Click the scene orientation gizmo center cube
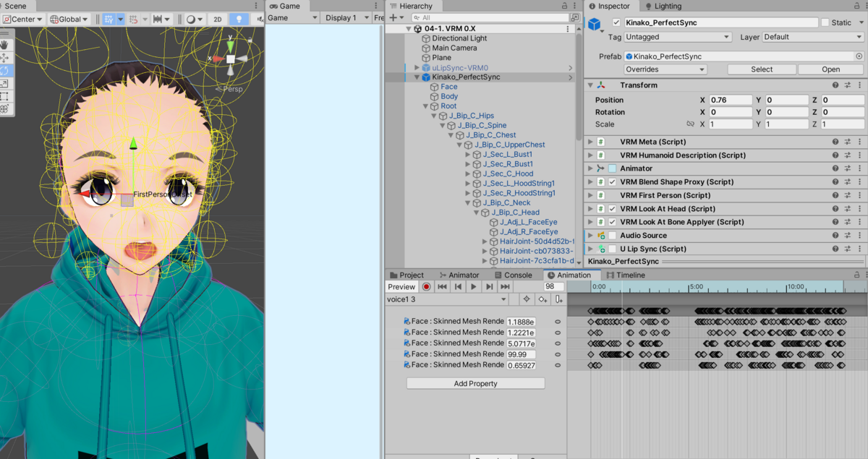Image resolution: width=868 pixels, height=459 pixels. (x=230, y=59)
